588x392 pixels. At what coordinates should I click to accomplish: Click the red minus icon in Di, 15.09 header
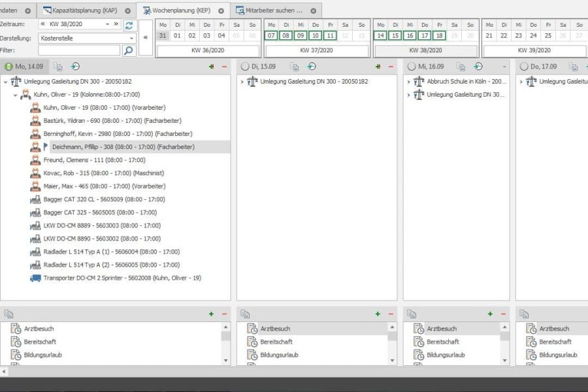391,67
